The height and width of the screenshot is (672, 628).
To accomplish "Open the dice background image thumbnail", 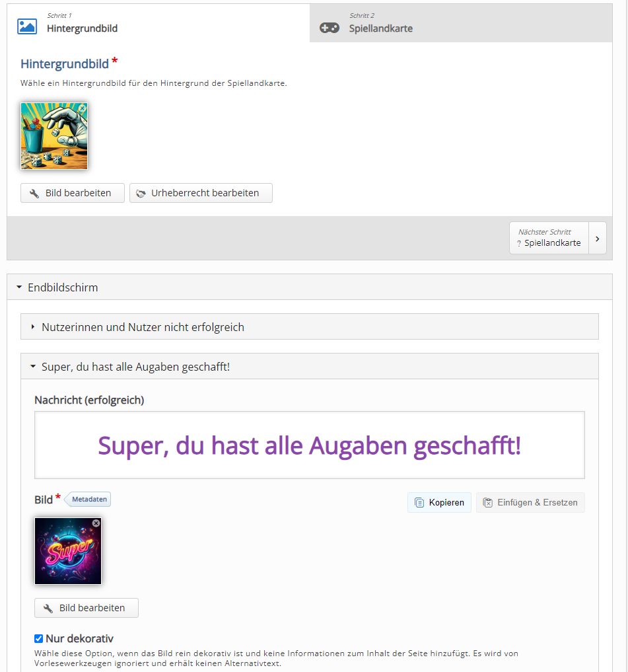I will (x=54, y=136).
